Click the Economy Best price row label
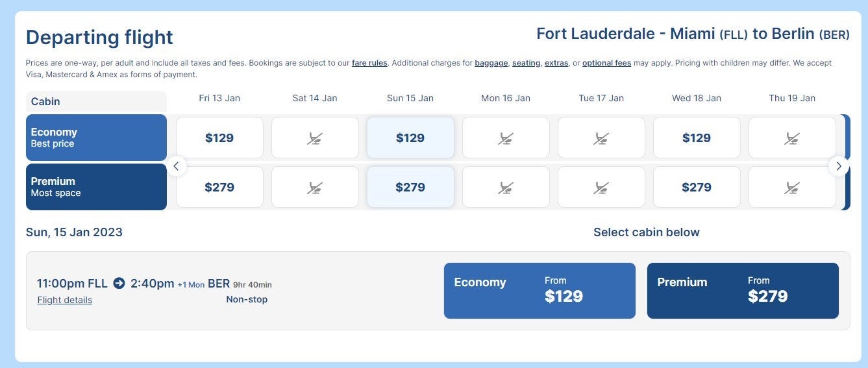 (x=96, y=138)
